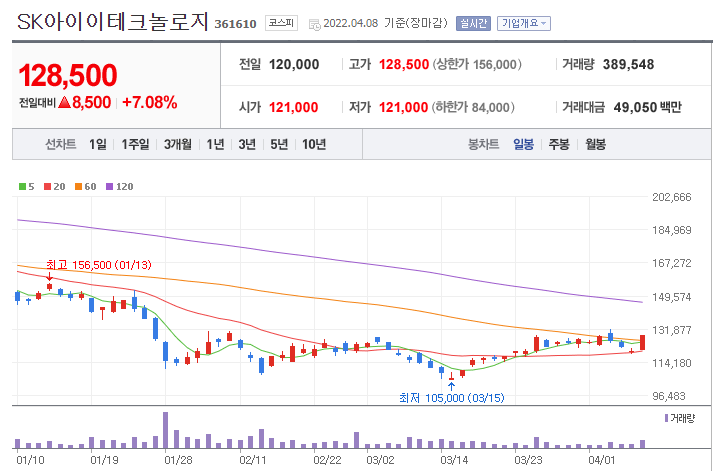Click the red 20-day moving average swatch
This screenshot has height=471, width=713.
(x=47, y=186)
